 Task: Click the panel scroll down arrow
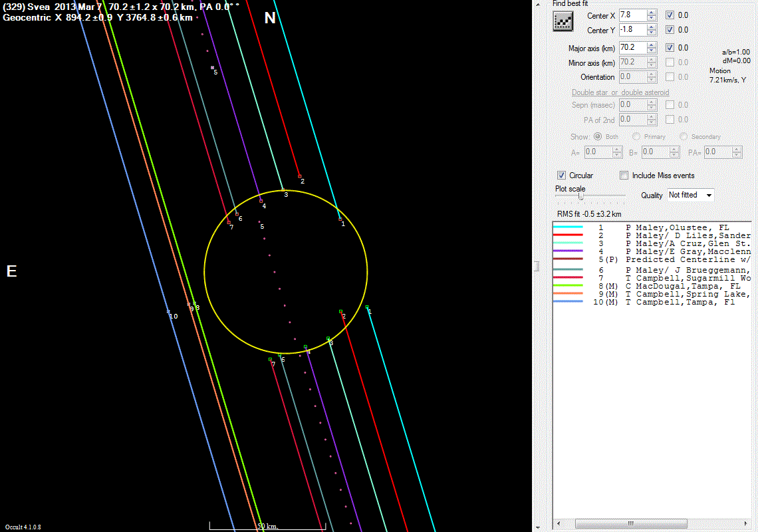tap(537, 527)
